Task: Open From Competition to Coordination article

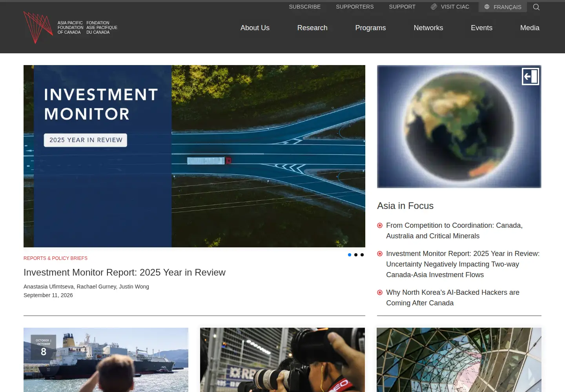Action: point(454,230)
